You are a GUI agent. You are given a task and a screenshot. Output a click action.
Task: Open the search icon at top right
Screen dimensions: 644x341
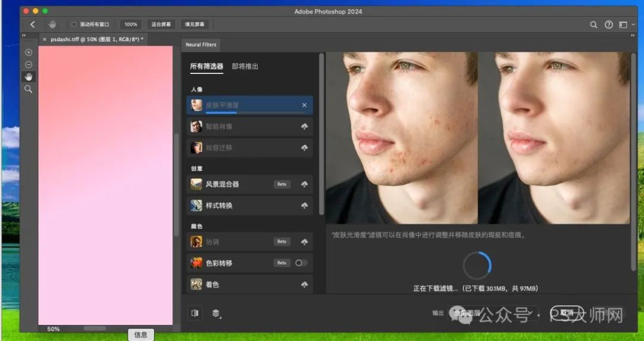[593, 24]
